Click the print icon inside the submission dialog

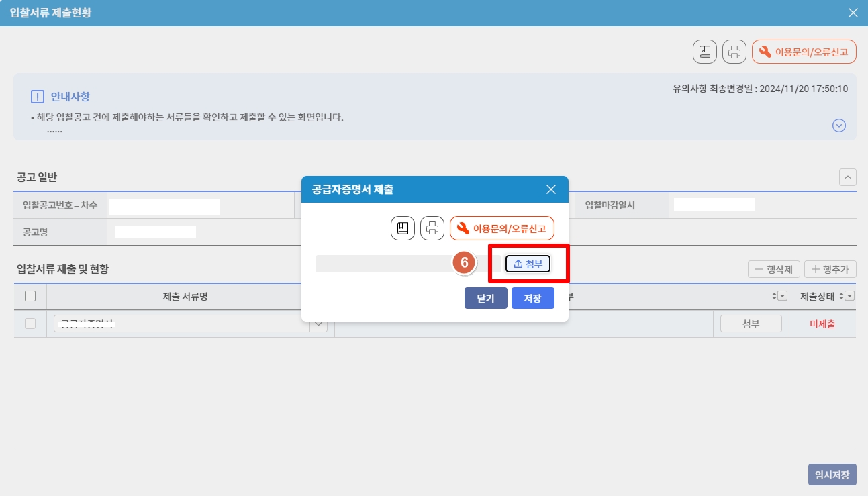click(432, 228)
